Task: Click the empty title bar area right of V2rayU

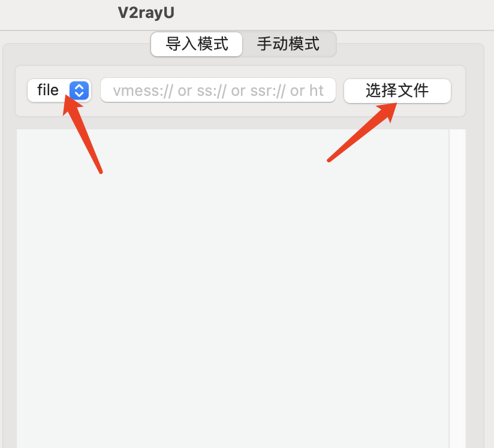Action: (334, 14)
